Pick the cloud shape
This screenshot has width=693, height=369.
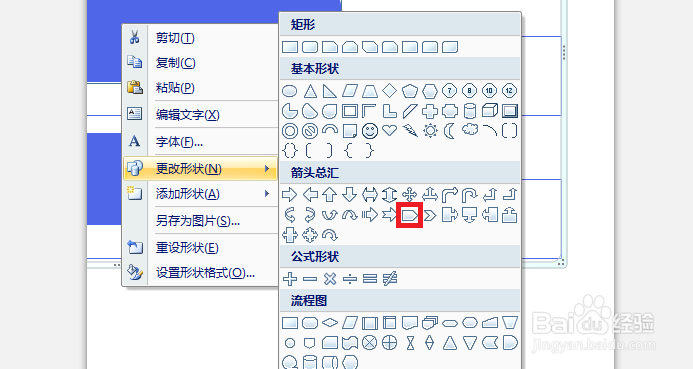coord(469,130)
